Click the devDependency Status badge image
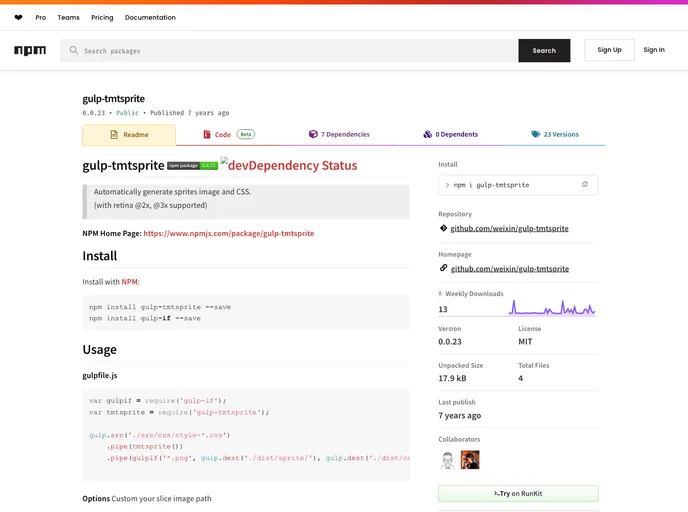688x512 pixels. pyautogui.click(x=289, y=165)
